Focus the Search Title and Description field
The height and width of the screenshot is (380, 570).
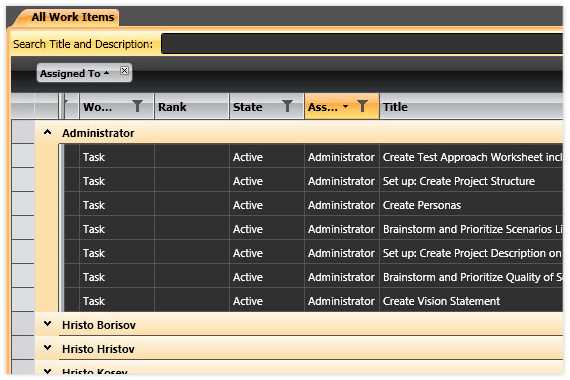[362, 44]
